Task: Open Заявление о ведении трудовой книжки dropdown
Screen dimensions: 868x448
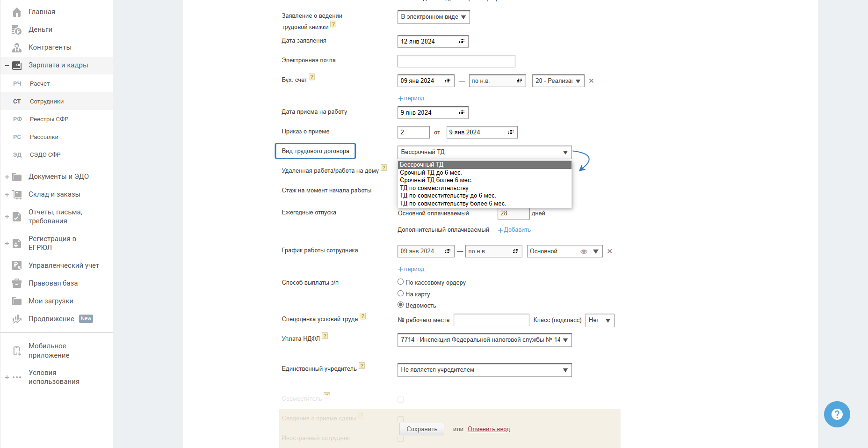Action: [434, 17]
